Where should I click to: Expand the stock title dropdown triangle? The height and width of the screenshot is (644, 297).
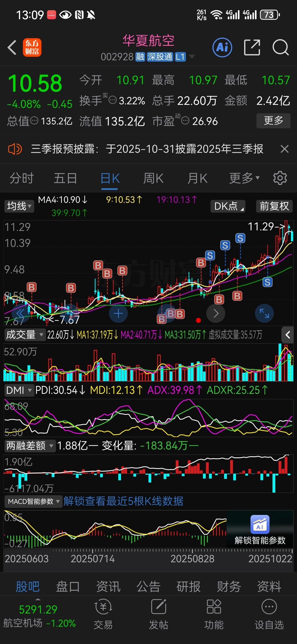[x=192, y=57]
